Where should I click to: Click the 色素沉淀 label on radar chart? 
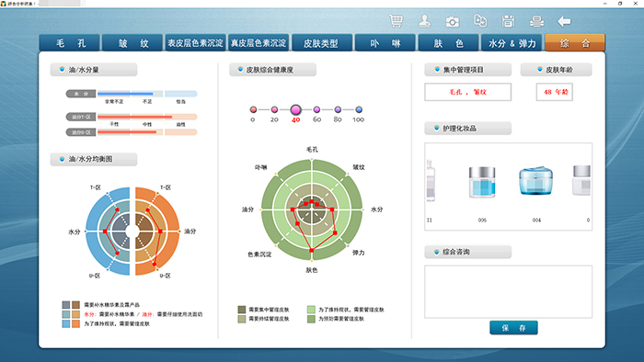click(x=259, y=255)
